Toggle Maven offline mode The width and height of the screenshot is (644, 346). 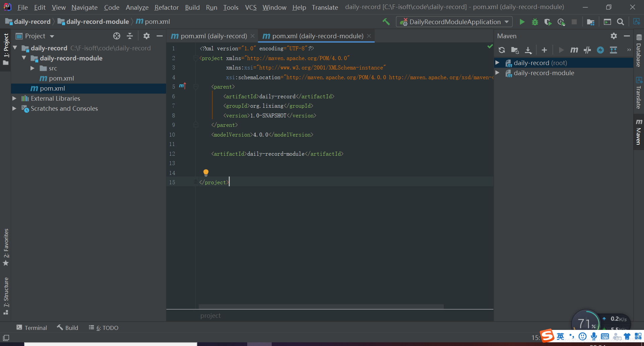(x=587, y=50)
